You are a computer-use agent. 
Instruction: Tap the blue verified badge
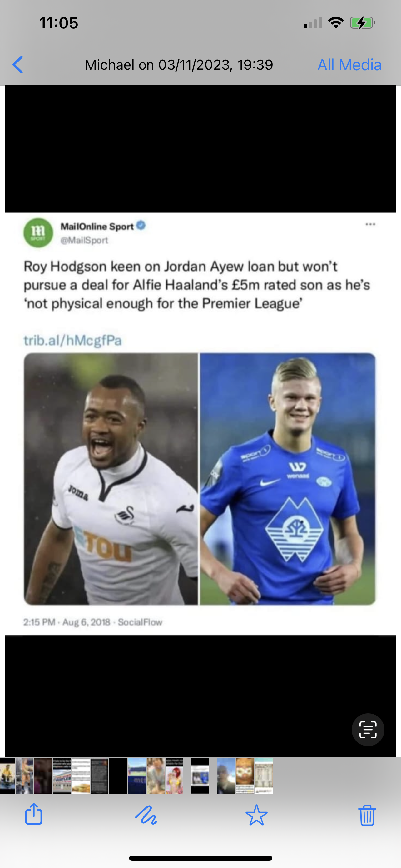pos(141,225)
